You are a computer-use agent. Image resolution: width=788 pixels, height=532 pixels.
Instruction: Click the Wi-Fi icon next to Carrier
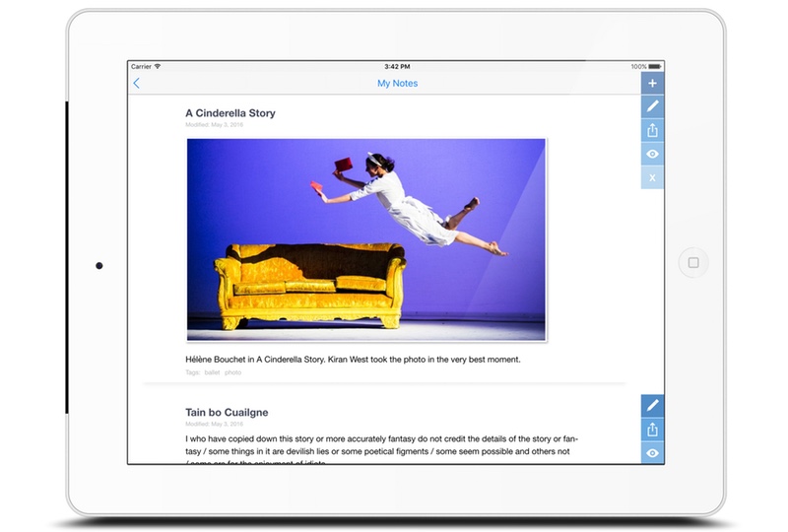pyautogui.click(x=158, y=66)
